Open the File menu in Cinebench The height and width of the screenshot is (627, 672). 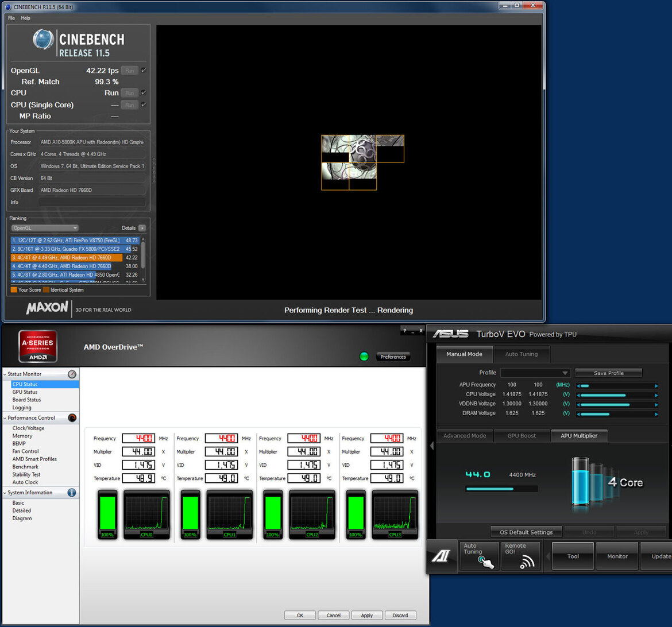tap(11, 18)
